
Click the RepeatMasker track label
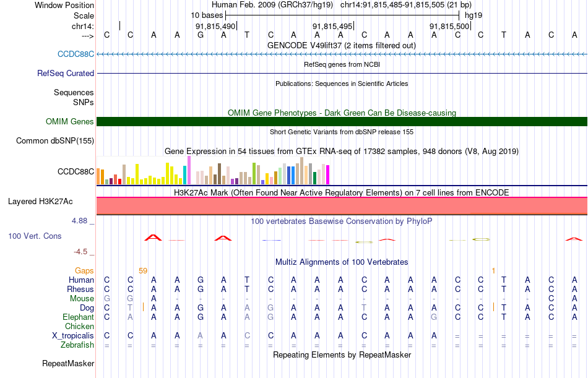tap(68, 363)
